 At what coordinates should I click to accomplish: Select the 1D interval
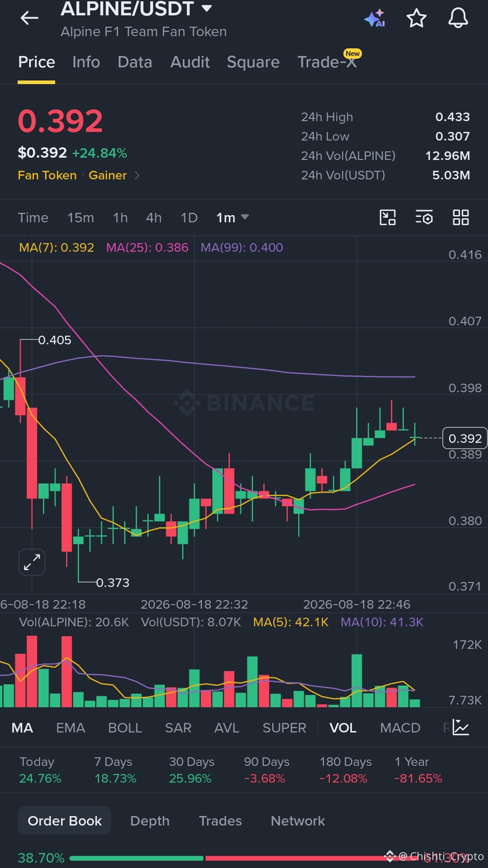coord(189,217)
